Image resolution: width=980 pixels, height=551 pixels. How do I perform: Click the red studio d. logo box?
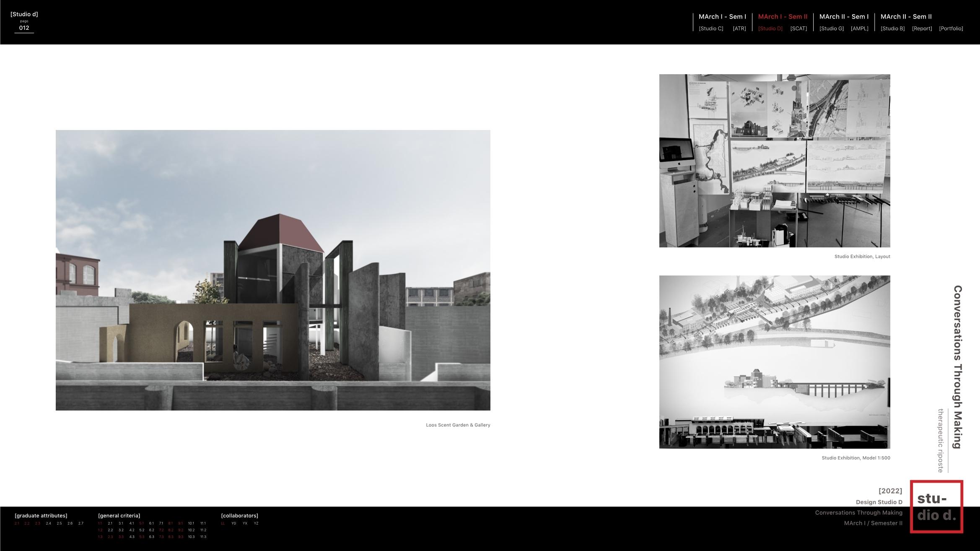(x=936, y=507)
